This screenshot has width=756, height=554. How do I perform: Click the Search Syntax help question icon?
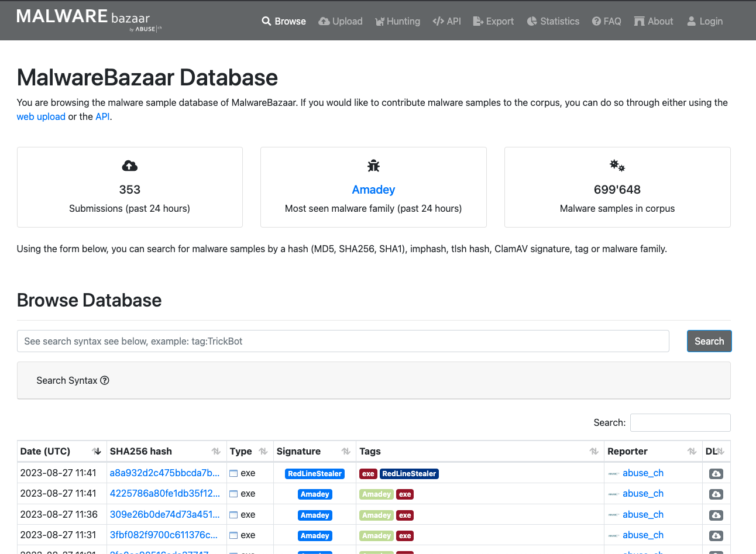(x=105, y=380)
